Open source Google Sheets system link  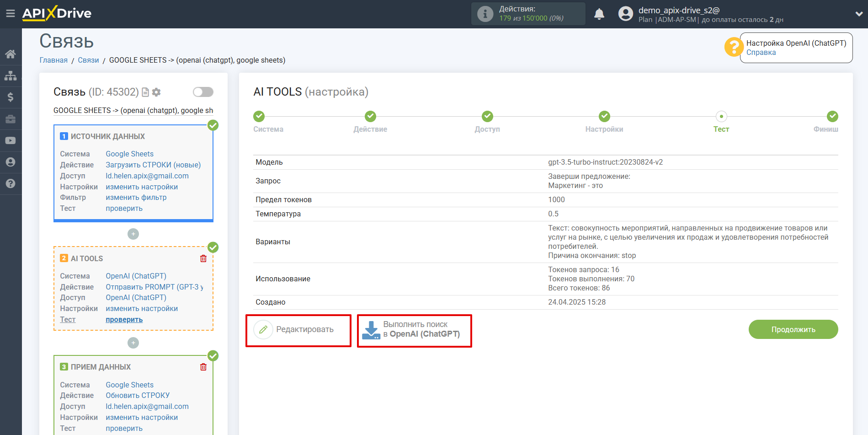click(129, 154)
